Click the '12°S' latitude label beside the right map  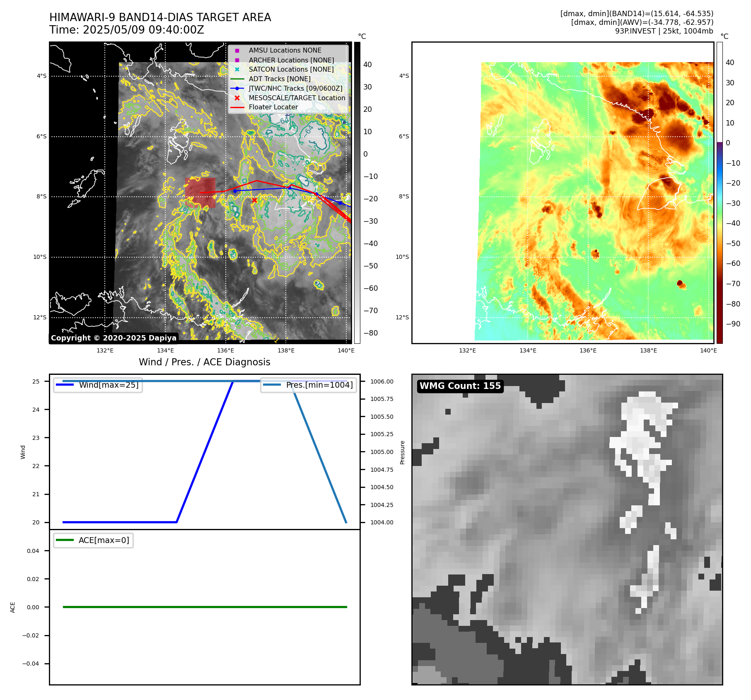pos(402,317)
